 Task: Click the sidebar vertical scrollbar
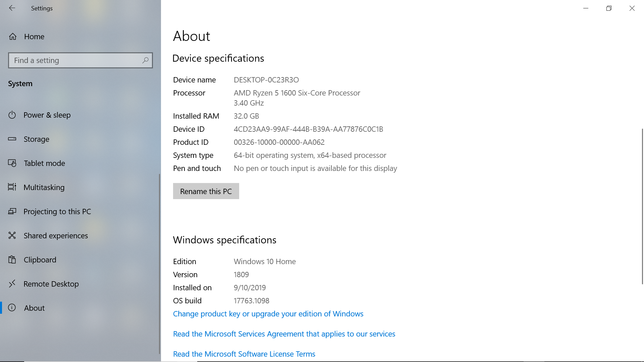click(159, 264)
